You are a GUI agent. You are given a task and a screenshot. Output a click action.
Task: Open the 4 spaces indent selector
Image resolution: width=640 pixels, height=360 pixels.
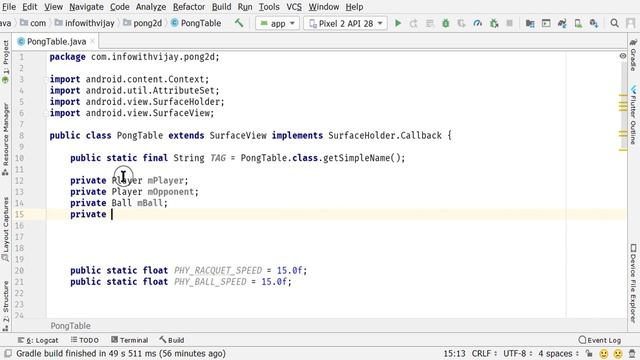558,353
